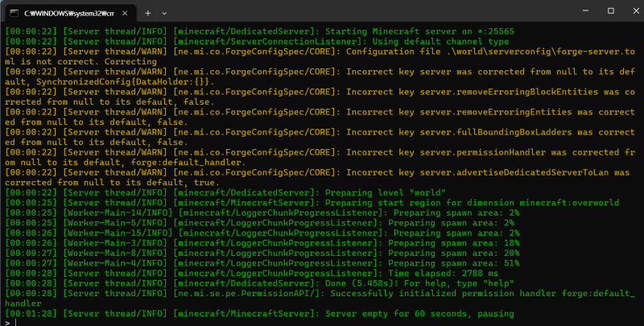The image size is (644, 326).
Task: Click the server.advertiseDedicatedServerToLan warning line
Action: click(x=317, y=177)
